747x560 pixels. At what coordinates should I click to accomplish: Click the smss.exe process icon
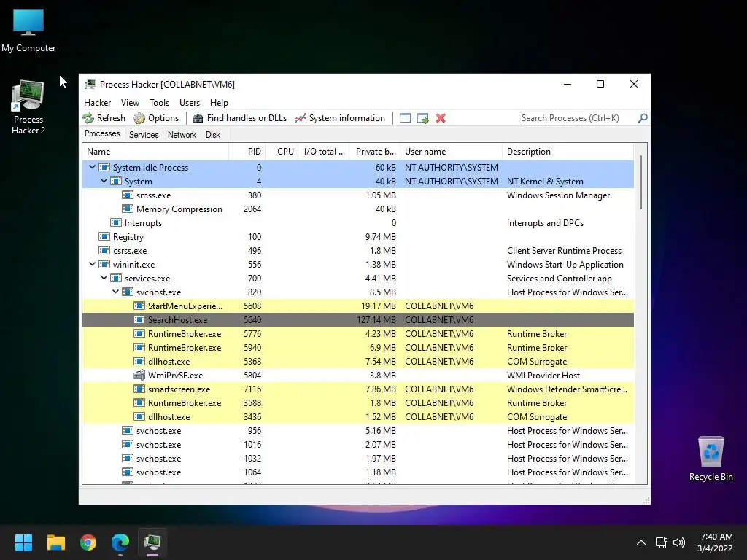click(127, 195)
